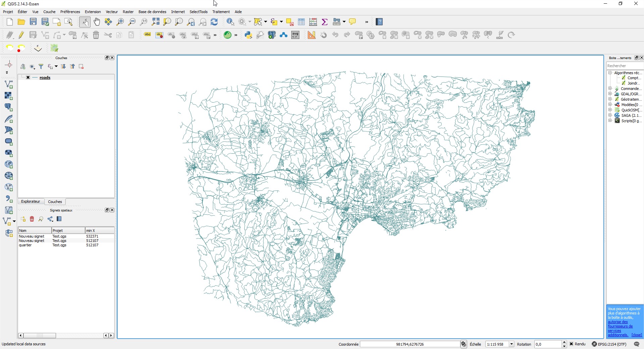Click the map tips speech bubble icon
The width and height of the screenshot is (644, 349).
[x=352, y=22]
